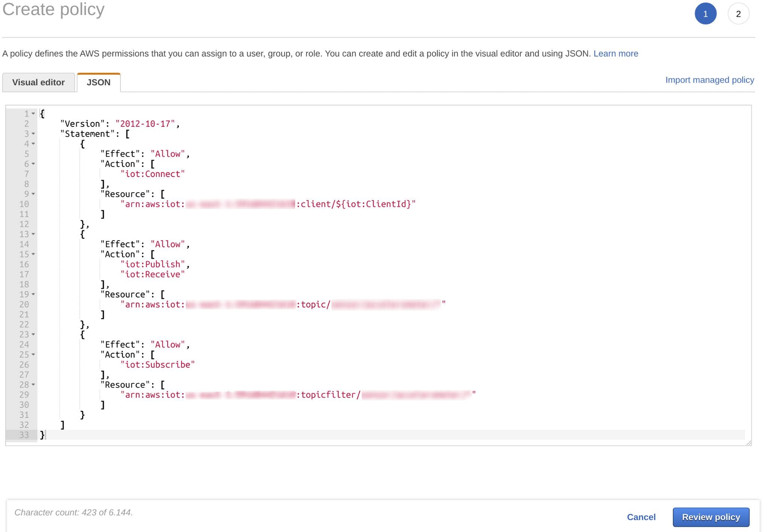Collapse line 13 second statement block
The height and width of the screenshot is (532, 766).
coord(33,234)
